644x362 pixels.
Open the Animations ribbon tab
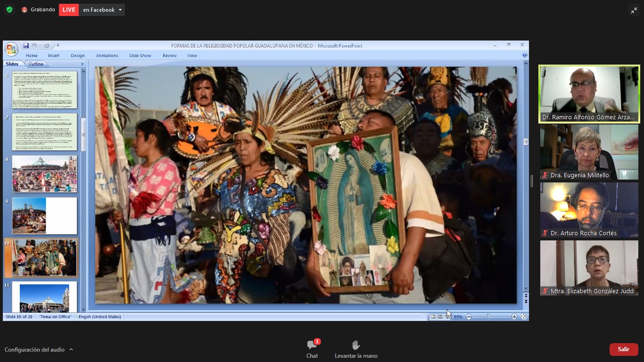[x=107, y=56]
